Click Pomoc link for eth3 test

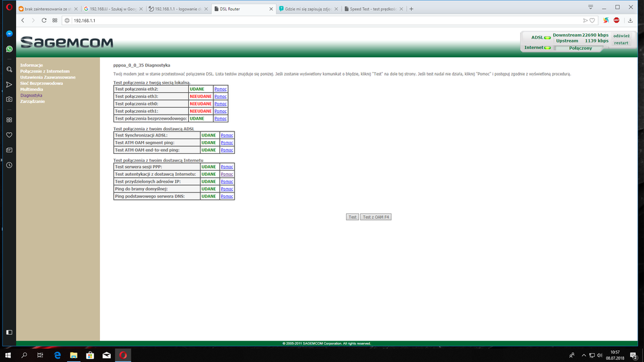tap(220, 96)
